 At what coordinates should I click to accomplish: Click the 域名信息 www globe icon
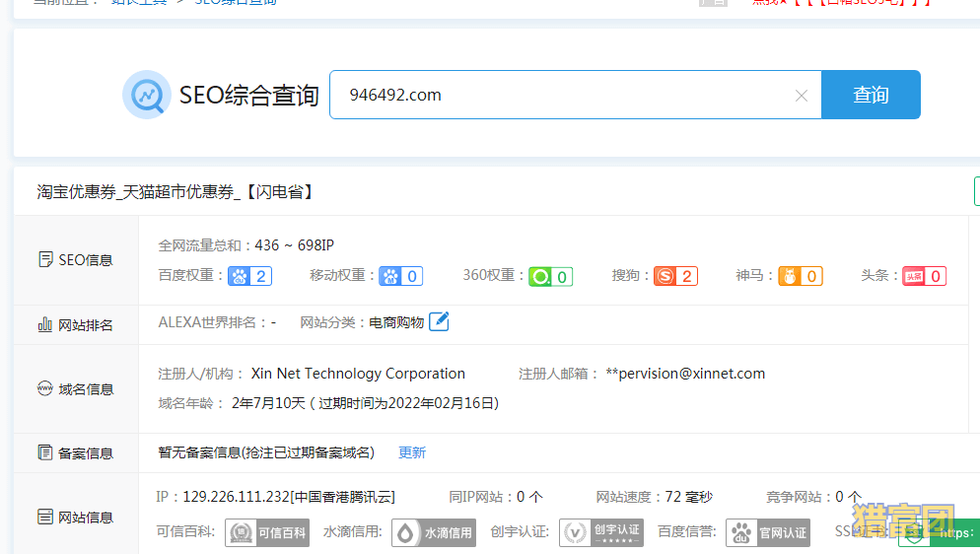(45, 388)
